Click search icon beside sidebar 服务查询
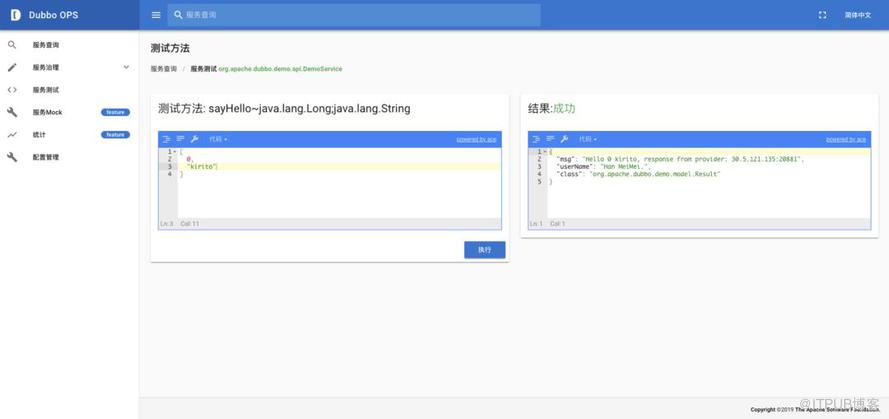This screenshot has width=889, height=419. [12, 45]
